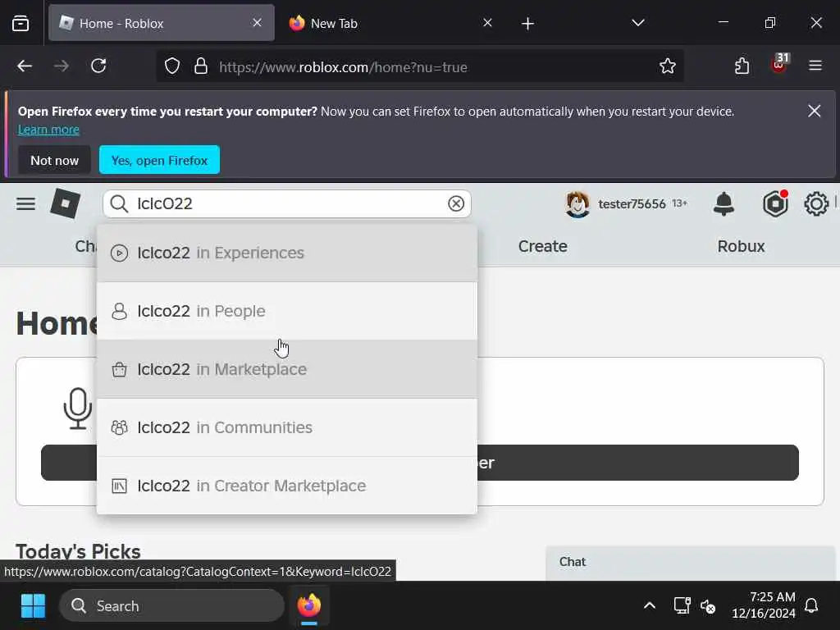
Task: Search lclco22 in Communities
Action: (x=286, y=427)
